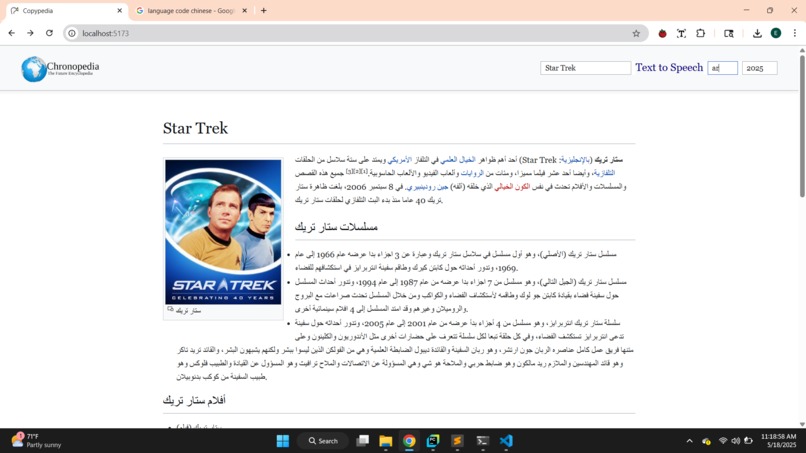This screenshot has height=453, width=806.
Task: Open the taskbar Search box
Action: pos(323,441)
